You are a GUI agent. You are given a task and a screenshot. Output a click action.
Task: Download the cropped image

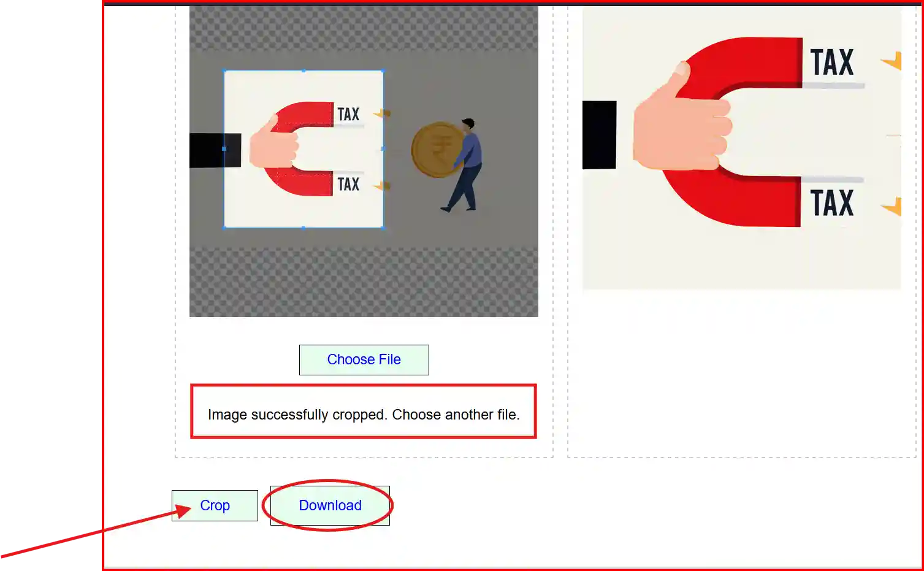(330, 505)
